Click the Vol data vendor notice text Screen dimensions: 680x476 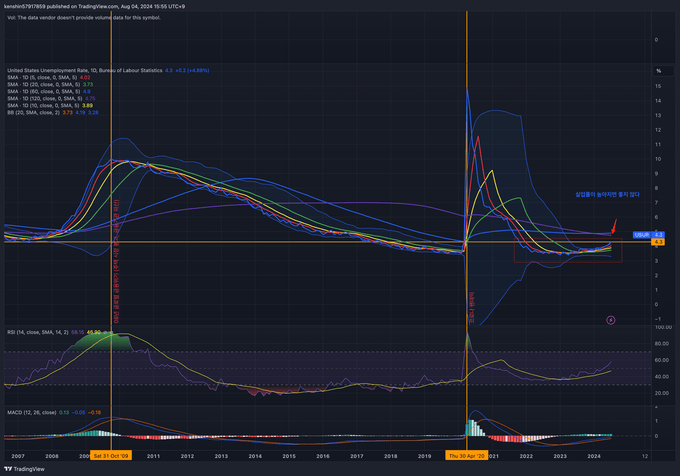coord(84,18)
